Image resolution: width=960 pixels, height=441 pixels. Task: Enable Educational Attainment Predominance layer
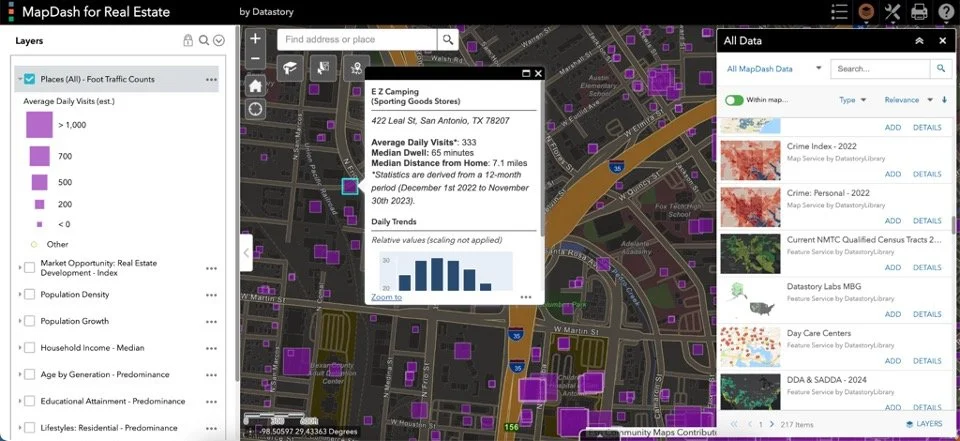[29, 401]
